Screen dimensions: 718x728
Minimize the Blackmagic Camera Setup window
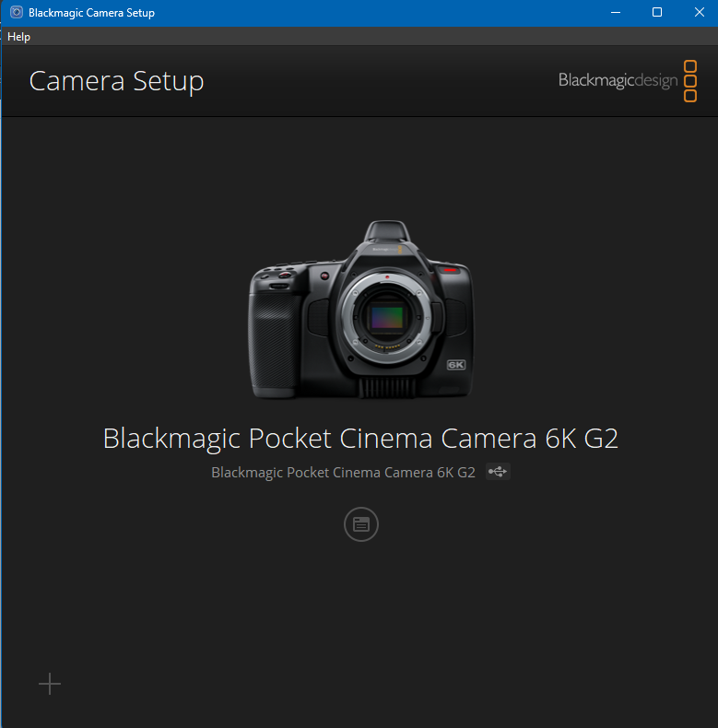point(616,13)
